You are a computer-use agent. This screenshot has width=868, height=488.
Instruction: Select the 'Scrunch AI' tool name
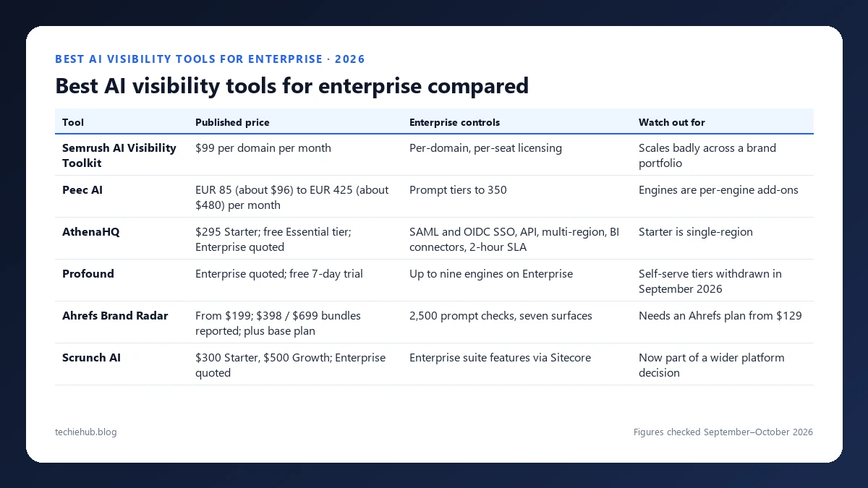91,358
